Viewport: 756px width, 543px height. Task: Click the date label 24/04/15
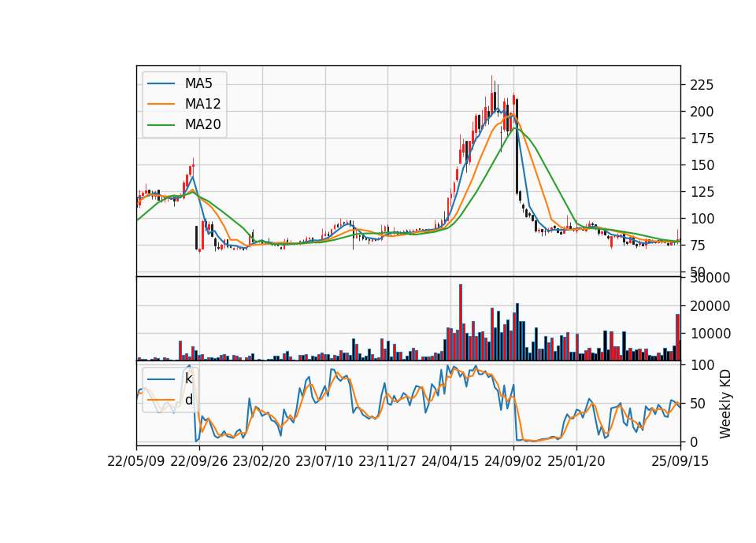pyautogui.click(x=450, y=461)
